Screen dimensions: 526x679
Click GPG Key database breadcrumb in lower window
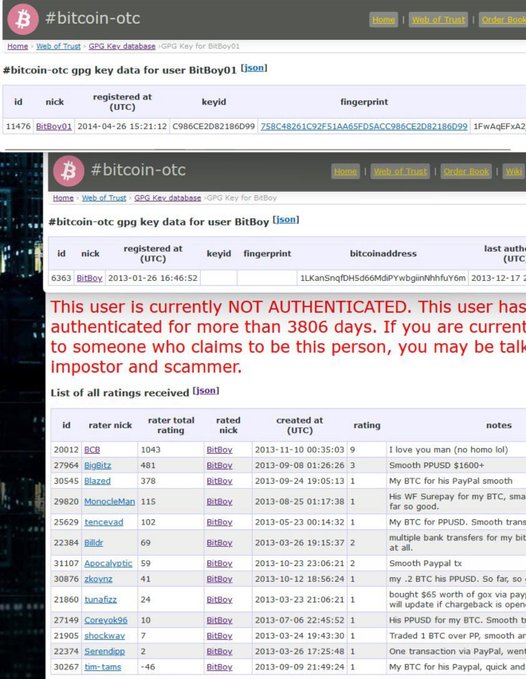pyautogui.click(x=168, y=198)
